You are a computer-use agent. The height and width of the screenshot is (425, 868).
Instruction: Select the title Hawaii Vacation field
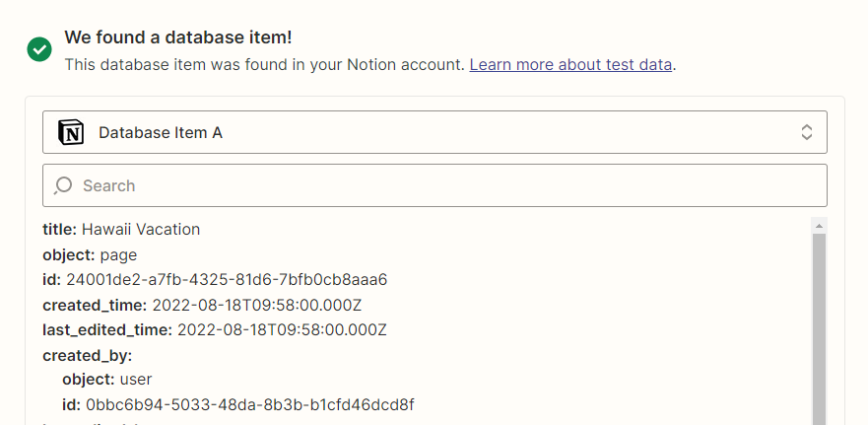[x=121, y=230]
